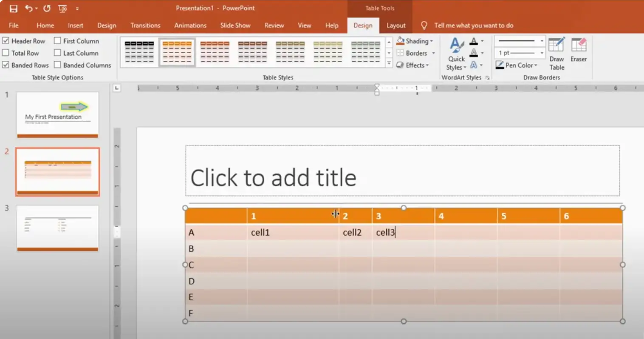The image size is (644, 339).
Task: Select the Draw Table tool
Action: click(x=556, y=54)
